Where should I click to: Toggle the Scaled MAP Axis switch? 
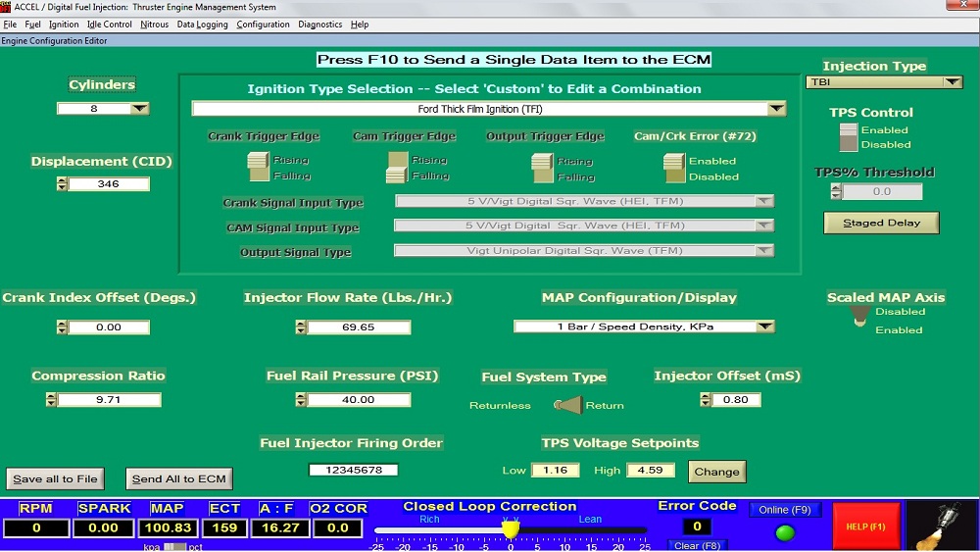(860, 317)
